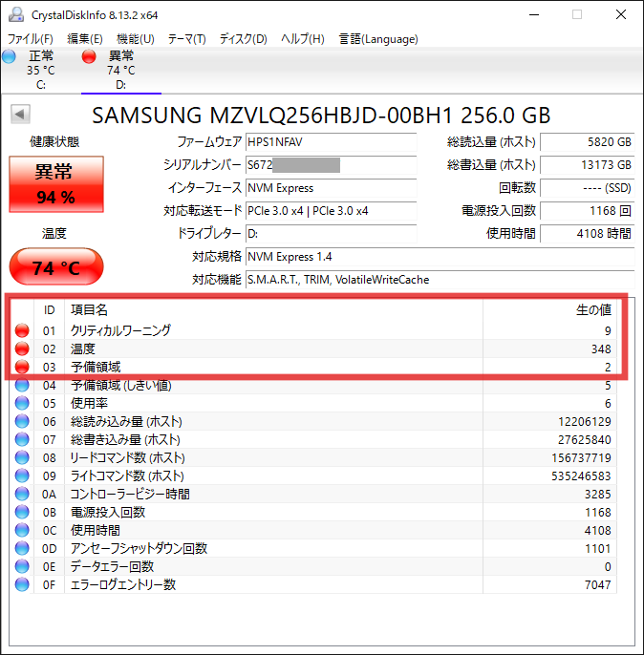Click the red 74 °C temperature button
This screenshot has height=655, width=644.
(x=56, y=266)
